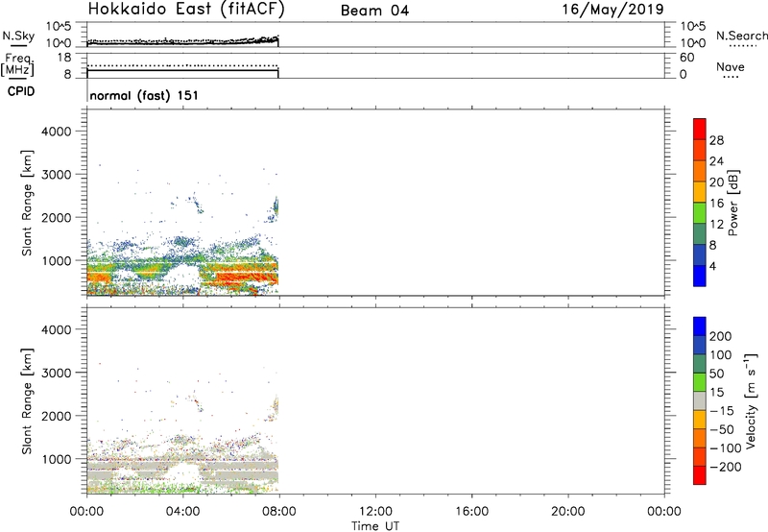768x532 pixels.
Task: Click the 'Velocity [m s-1]' color bar label
Action: (751, 400)
